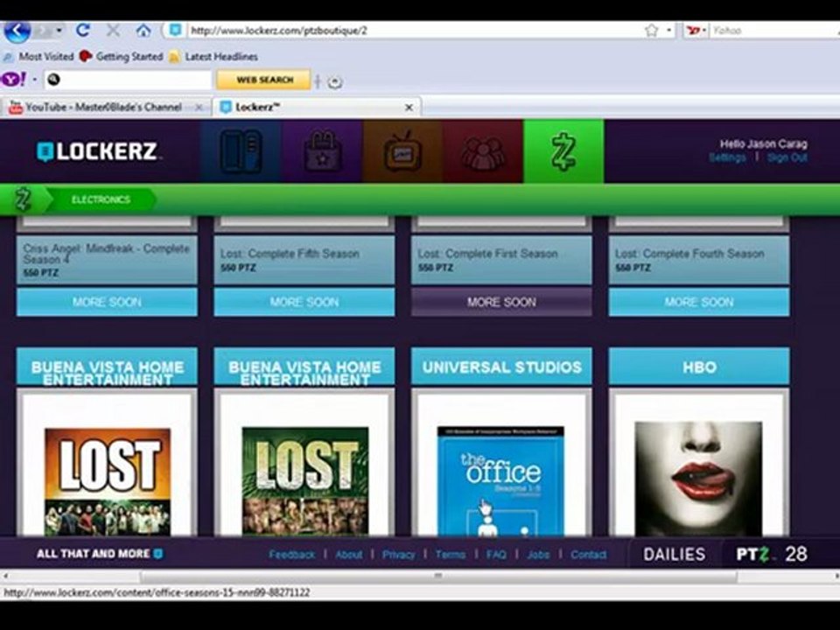Open the TV Play section icon
The width and height of the screenshot is (840, 630).
pos(402,151)
